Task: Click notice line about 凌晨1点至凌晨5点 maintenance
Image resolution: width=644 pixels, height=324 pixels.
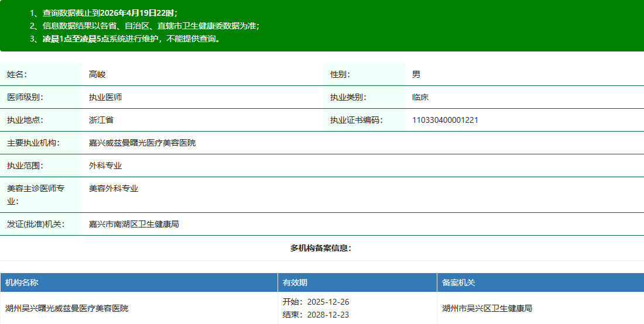Action: click(125, 39)
